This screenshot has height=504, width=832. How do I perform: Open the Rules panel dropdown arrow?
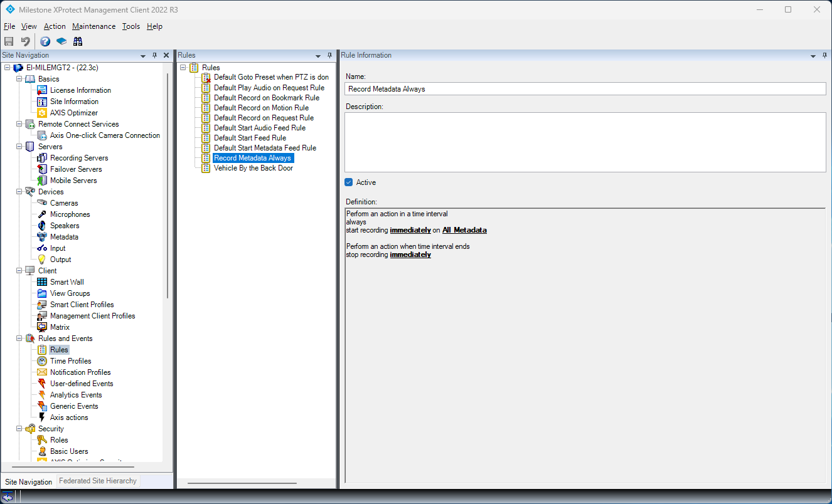[x=318, y=56]
